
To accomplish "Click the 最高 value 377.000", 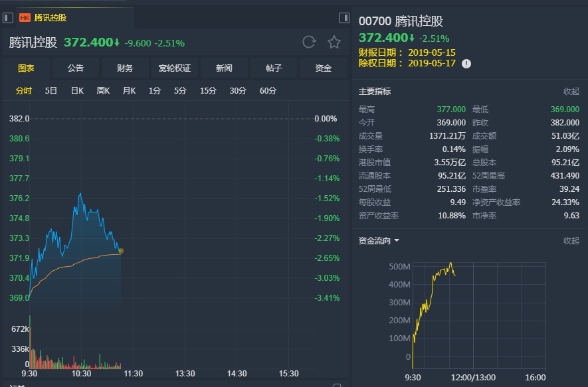I will coord(451,110).
